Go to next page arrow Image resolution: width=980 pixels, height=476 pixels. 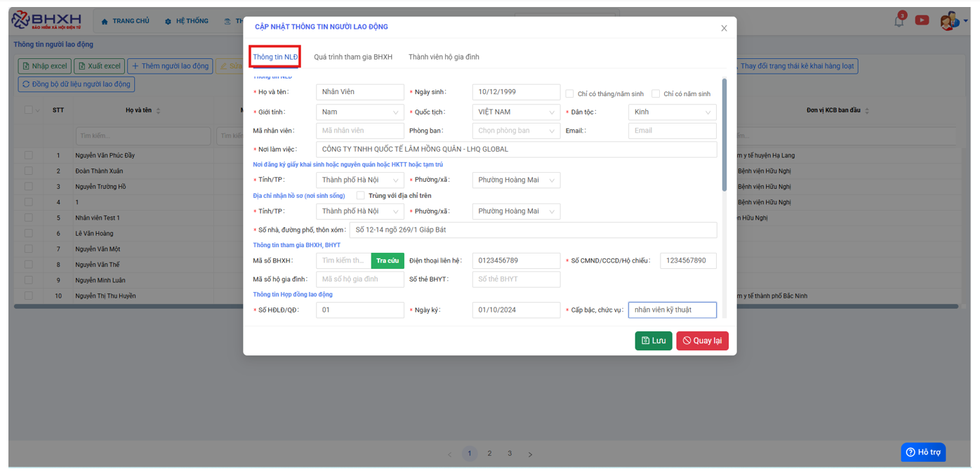click(x=530, y=454)
